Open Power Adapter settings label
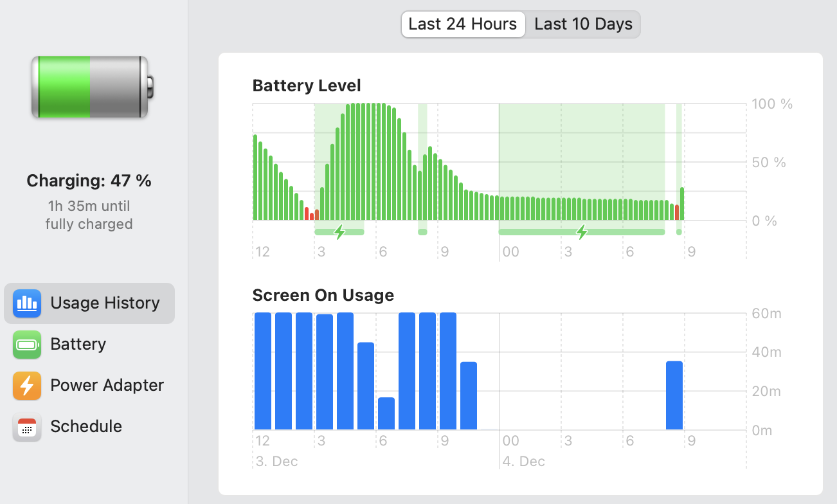 click(107, 386)
